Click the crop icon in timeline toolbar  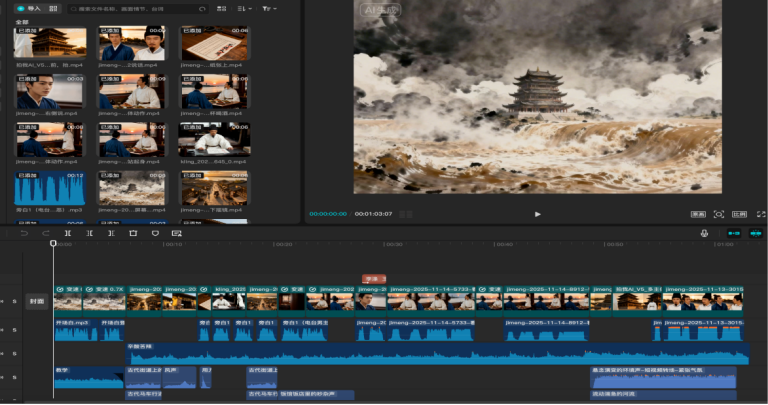[133, 233]
